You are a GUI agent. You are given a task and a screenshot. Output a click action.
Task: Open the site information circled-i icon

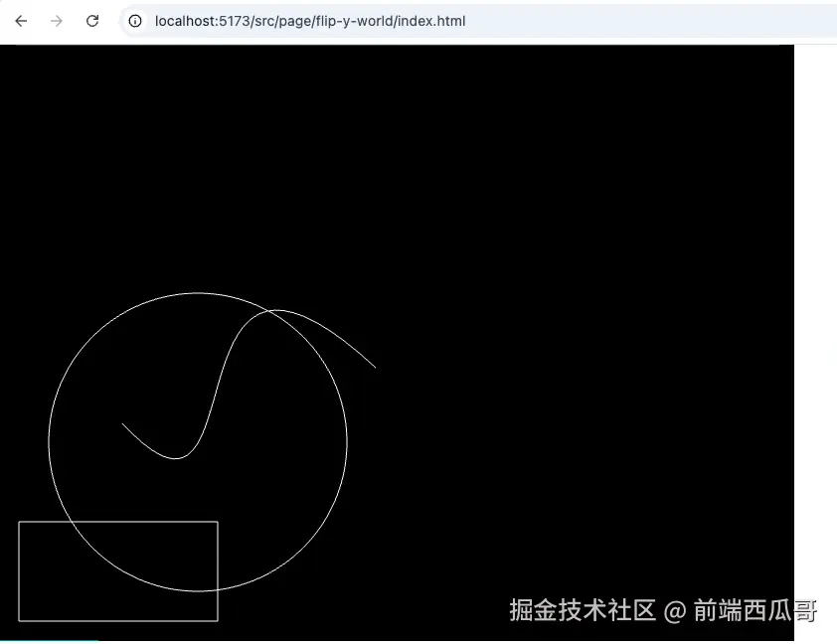click(134, 21)
